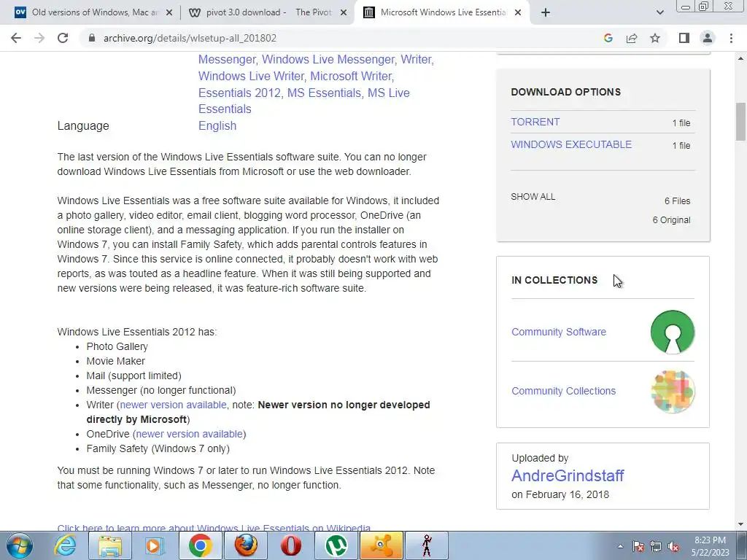The height and width of the screenshot is (560, 747).
Task: Open uploader AndreGrindstaff profile
Action: [x=568, y=475]
